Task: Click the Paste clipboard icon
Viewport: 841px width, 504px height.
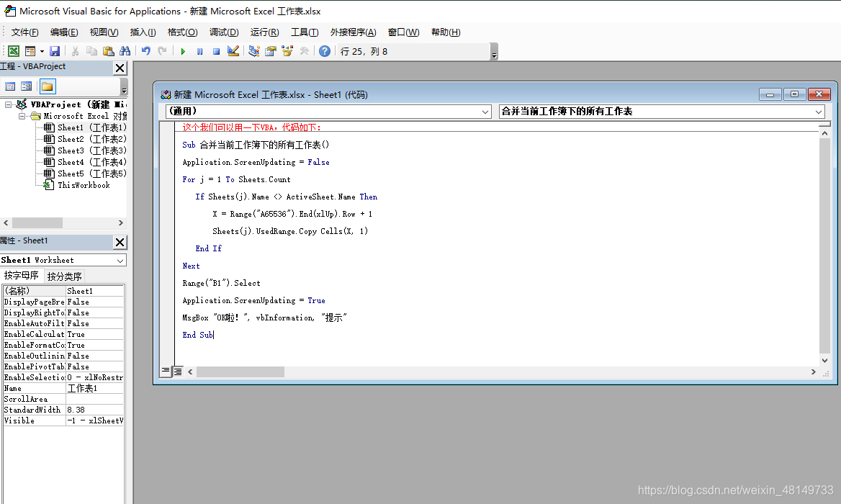Action: [108, 51]
